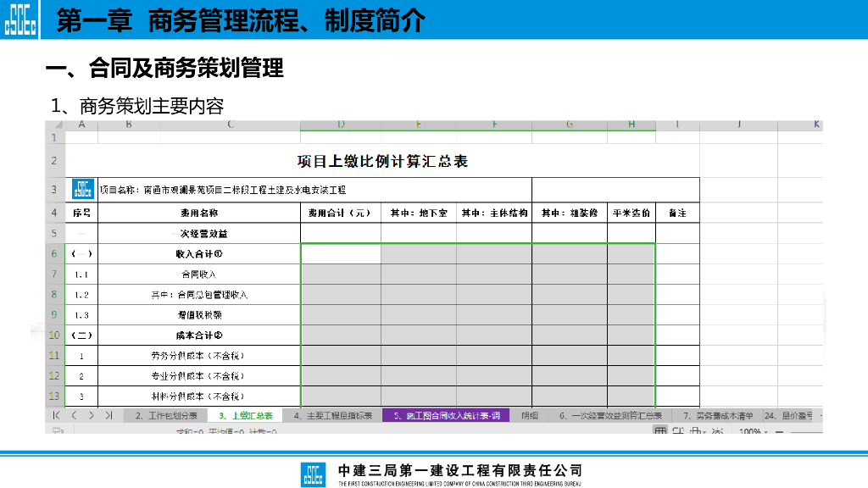Open the 7、劳务费成本清单 sheet tab
This screenshot has height=488, width=868.
point(718,416)
